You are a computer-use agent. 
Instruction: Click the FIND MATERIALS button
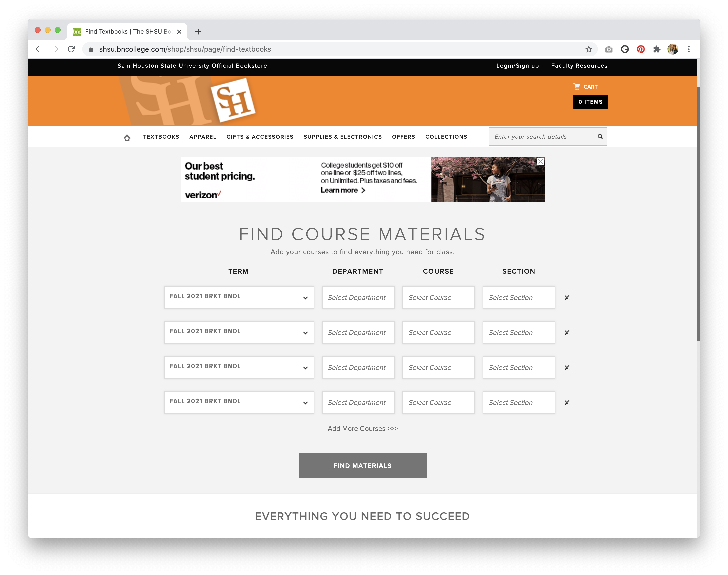coord(362,466)
